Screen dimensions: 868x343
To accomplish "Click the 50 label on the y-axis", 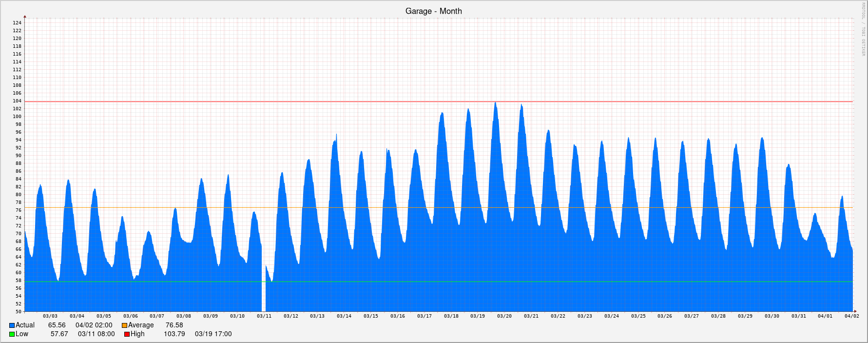I will (x=18, y=312).
